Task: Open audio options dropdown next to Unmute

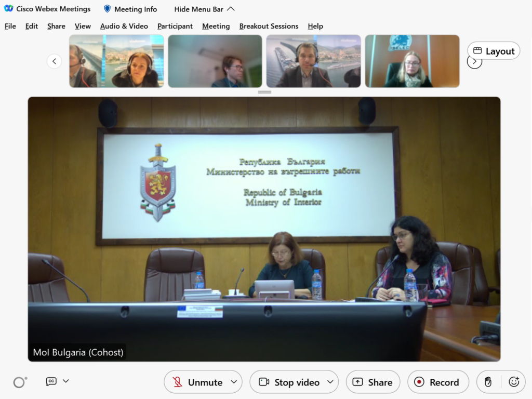Action: click(x=234, y=382)
